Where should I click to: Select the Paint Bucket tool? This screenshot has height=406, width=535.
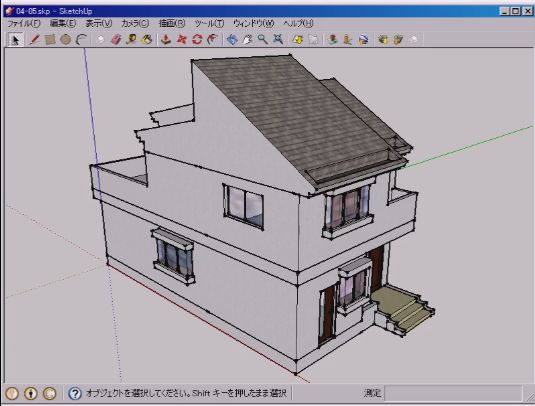click(147, 40)
